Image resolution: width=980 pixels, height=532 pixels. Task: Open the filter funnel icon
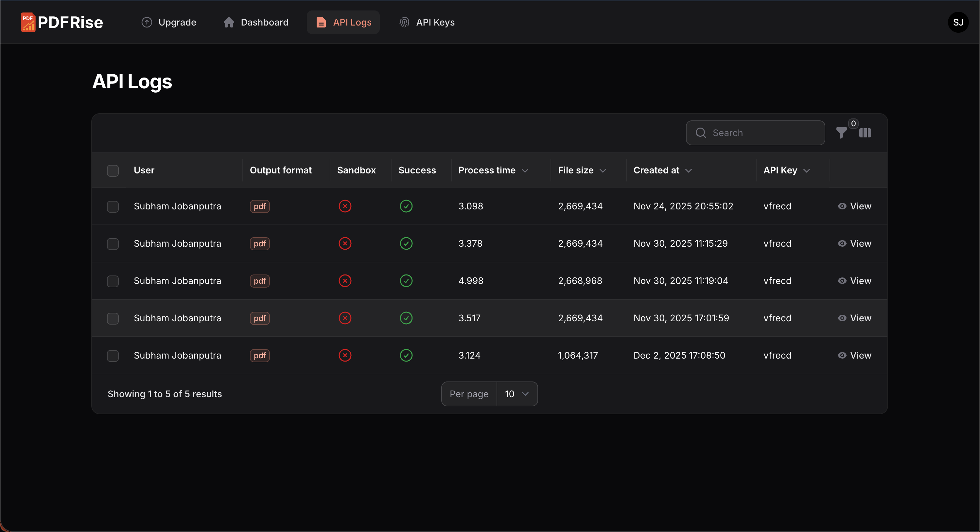[x=841, y=133]
